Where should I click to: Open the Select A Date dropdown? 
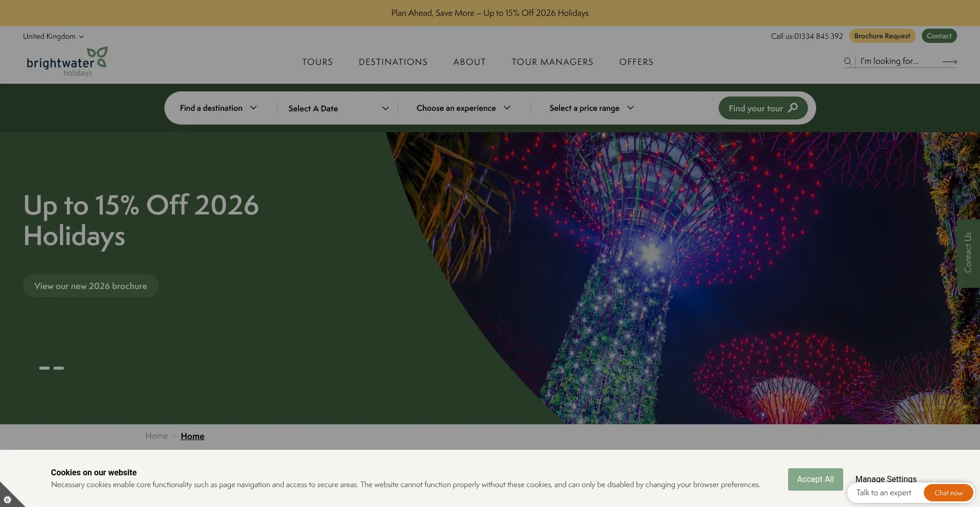338,108
